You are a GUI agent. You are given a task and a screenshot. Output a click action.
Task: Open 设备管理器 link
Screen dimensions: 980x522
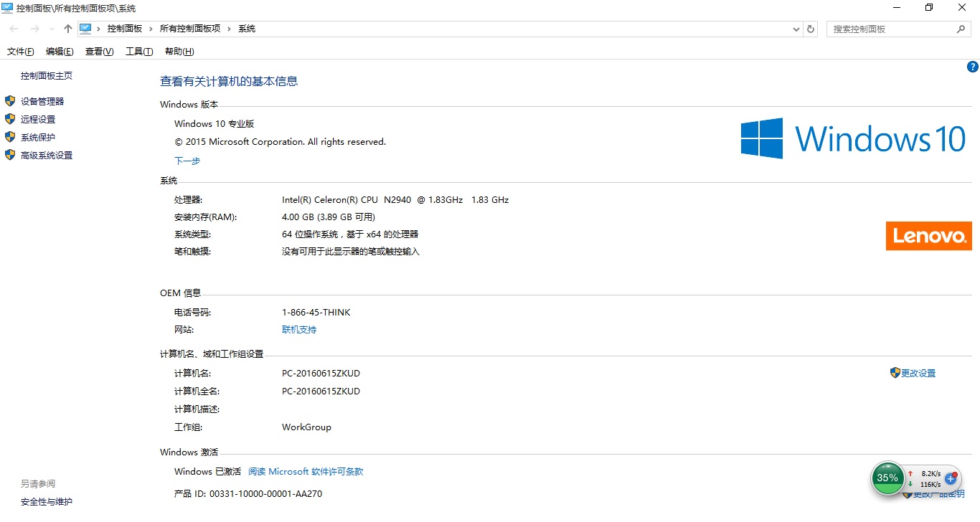[x=42, y=102]
